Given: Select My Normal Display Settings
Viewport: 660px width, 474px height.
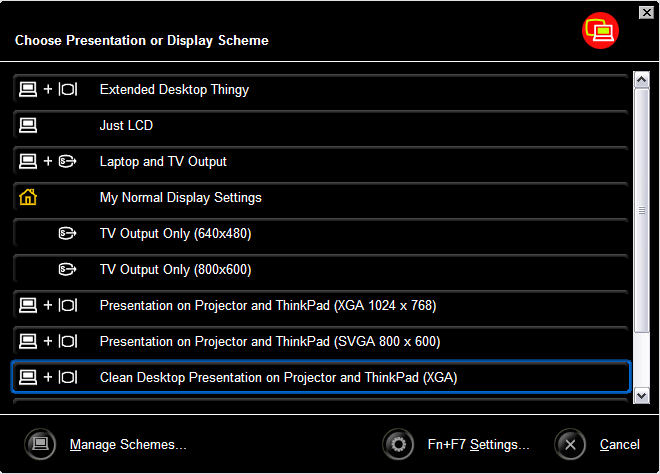Looking at the screenshot, I should 180,198.
